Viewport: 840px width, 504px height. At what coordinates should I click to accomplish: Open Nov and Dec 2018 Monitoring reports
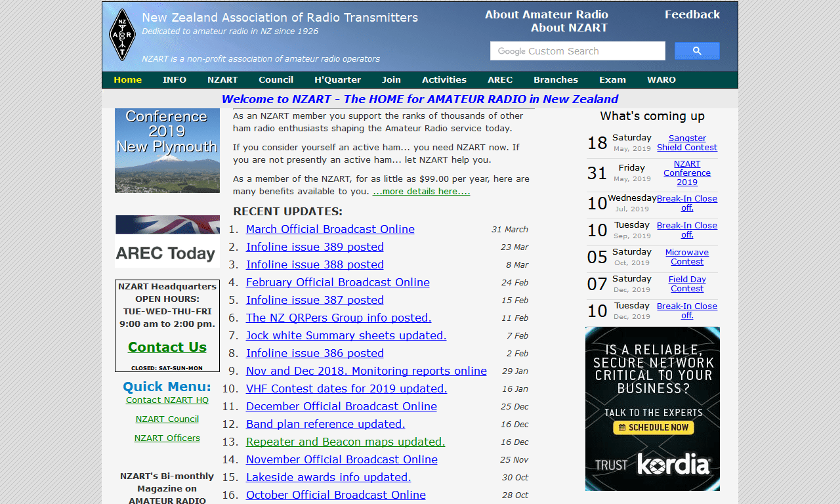[x=366, y=371]
